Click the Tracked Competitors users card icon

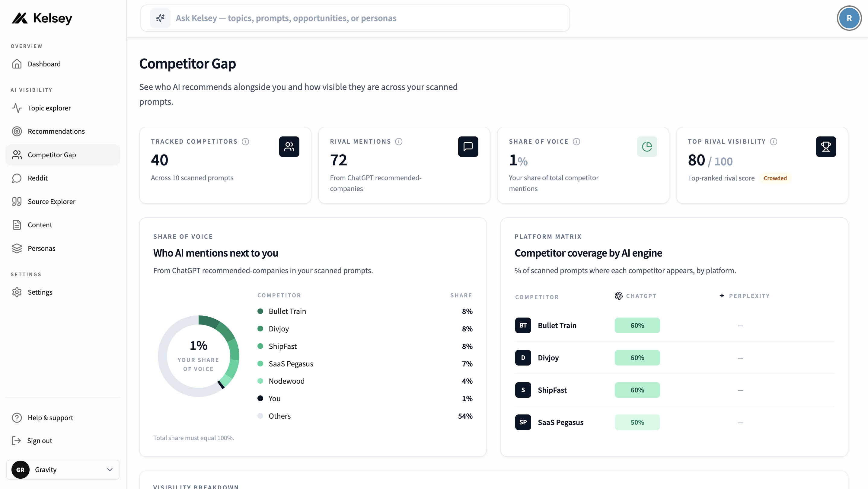tap(289, 147)
